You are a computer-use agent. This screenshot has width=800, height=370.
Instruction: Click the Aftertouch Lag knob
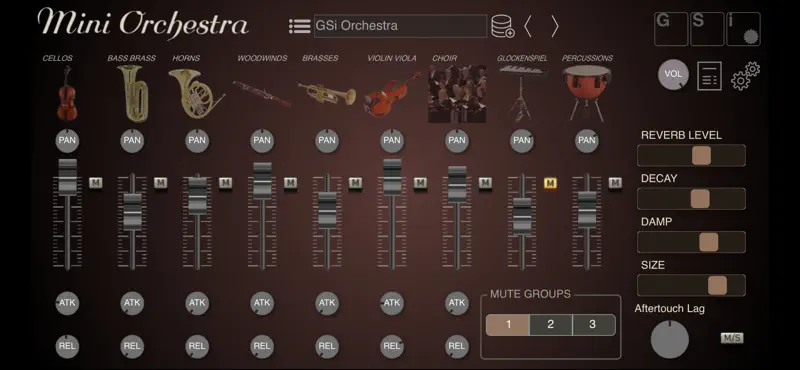coord(669,340)
